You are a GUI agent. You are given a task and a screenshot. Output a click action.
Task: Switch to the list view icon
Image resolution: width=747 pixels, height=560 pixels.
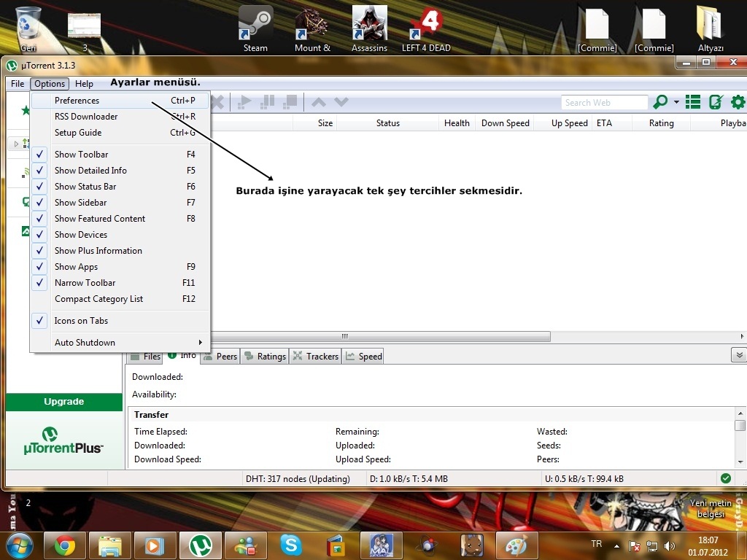pos(693,102)
